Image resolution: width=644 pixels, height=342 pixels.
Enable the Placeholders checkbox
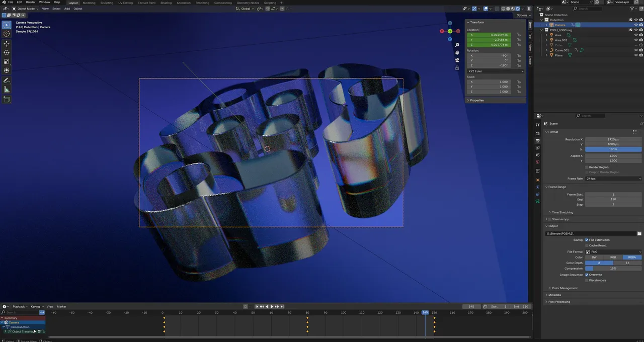pyautogui.click(x=587, y=280)
